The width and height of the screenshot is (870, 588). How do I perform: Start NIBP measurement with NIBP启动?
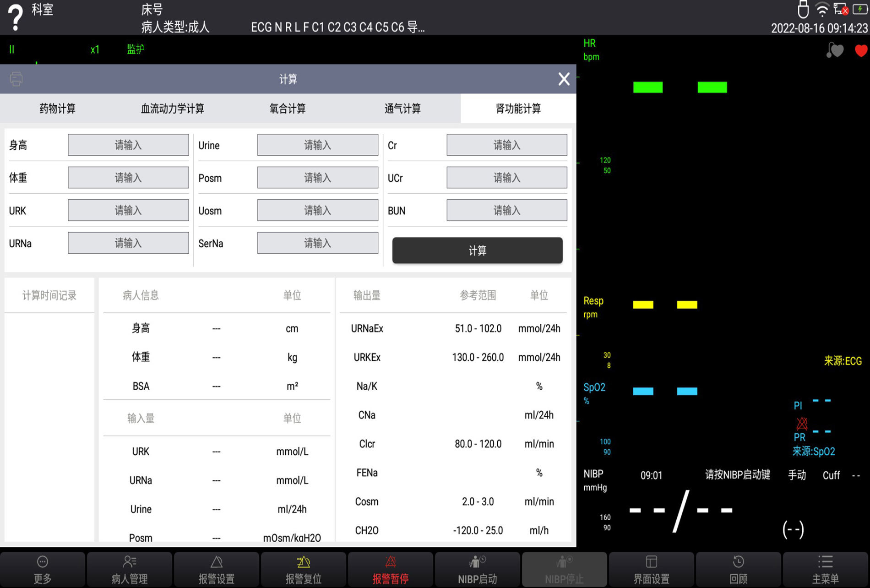tap(477, 569)
